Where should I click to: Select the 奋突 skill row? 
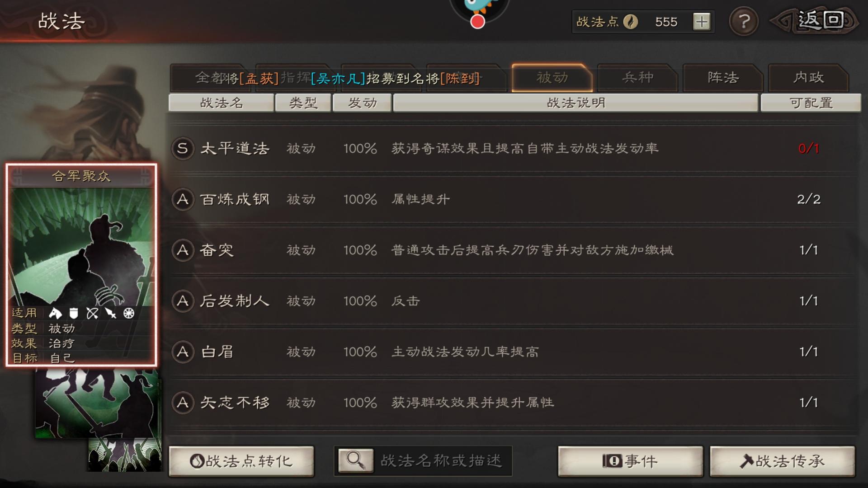click(x=514, y=250)
